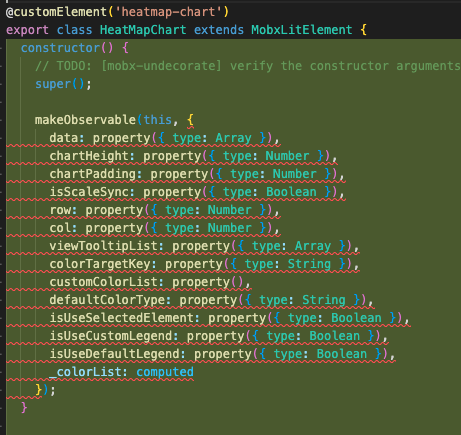Click the isUseSelectedElement property key
This screenshot has height=435, width=461.
click(x=121, y=318)
